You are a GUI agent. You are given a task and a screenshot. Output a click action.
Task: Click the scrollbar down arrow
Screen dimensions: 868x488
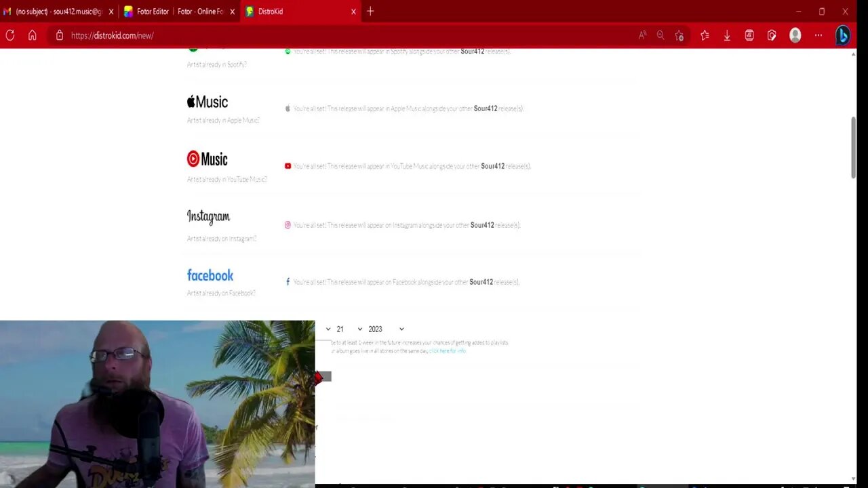[853, 479]
